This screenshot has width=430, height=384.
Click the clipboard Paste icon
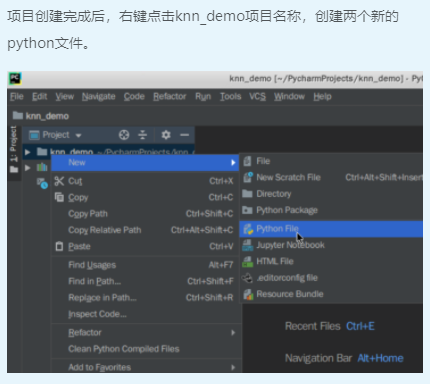coord(59,246)
